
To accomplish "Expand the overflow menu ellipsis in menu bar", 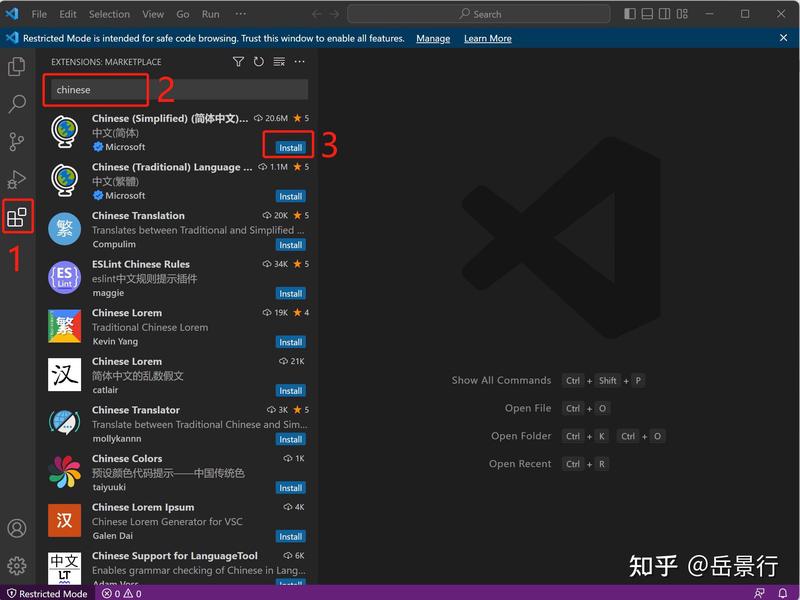I will [241, 14].
